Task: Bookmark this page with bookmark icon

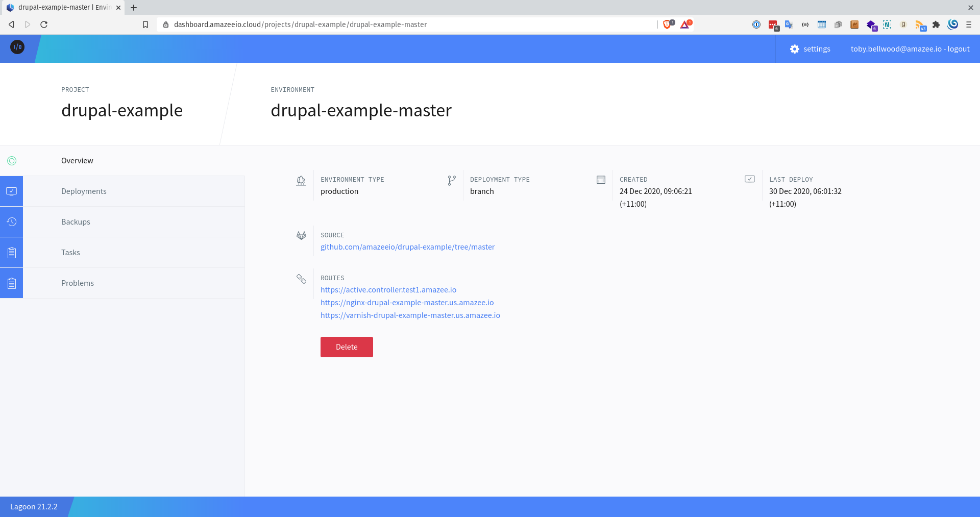Action: 145,24
